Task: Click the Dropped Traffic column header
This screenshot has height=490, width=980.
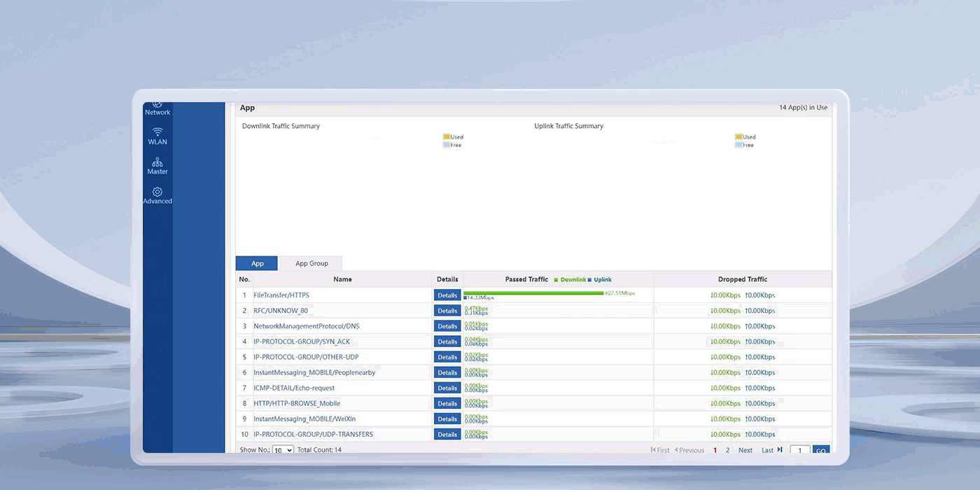Action: [743, 279]
